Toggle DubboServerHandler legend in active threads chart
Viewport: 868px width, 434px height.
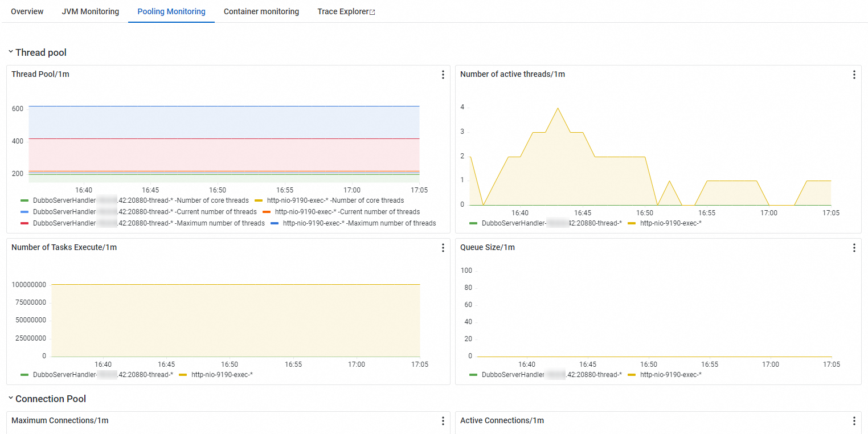click(x=546, y=223)
